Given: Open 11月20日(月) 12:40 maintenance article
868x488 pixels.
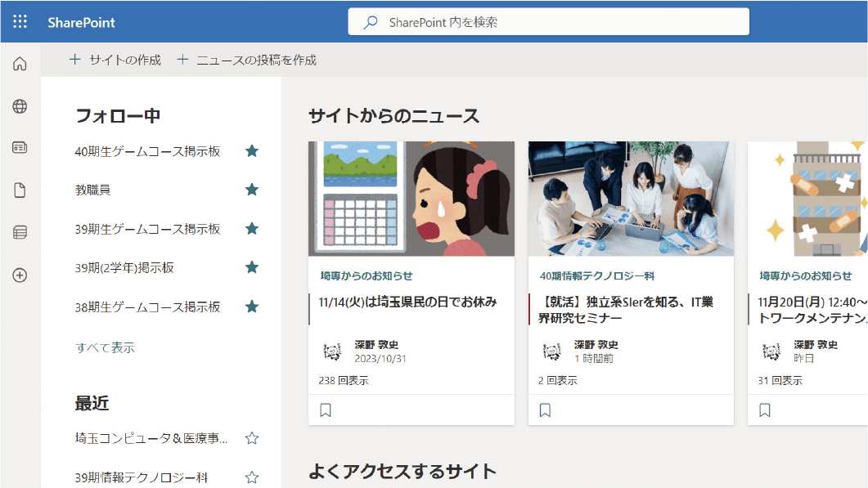Looking at the screenshot, I should point(812,310).
